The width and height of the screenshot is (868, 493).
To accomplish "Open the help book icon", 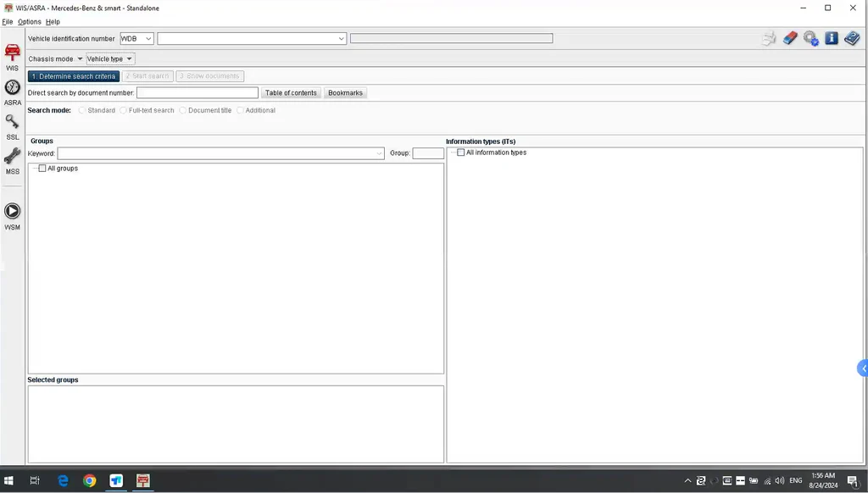I will 851,38.
